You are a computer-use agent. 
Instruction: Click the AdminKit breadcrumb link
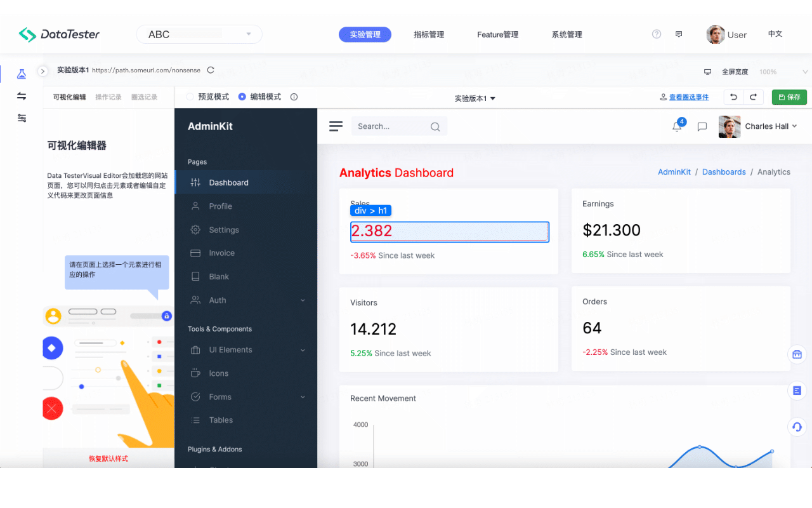[x=674, y=172]
